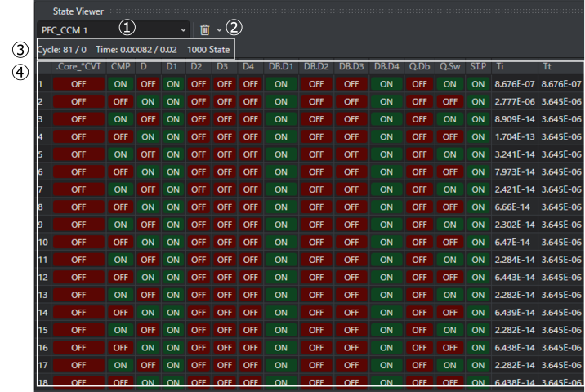Image resolution: width=585 pixels, height=392 pixels.
Task: Click row 2 .Core_*CVT OFF cell
Action: pos(78,101)
